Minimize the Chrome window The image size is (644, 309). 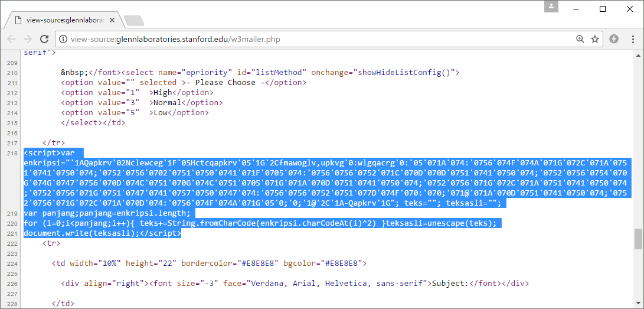576,9
